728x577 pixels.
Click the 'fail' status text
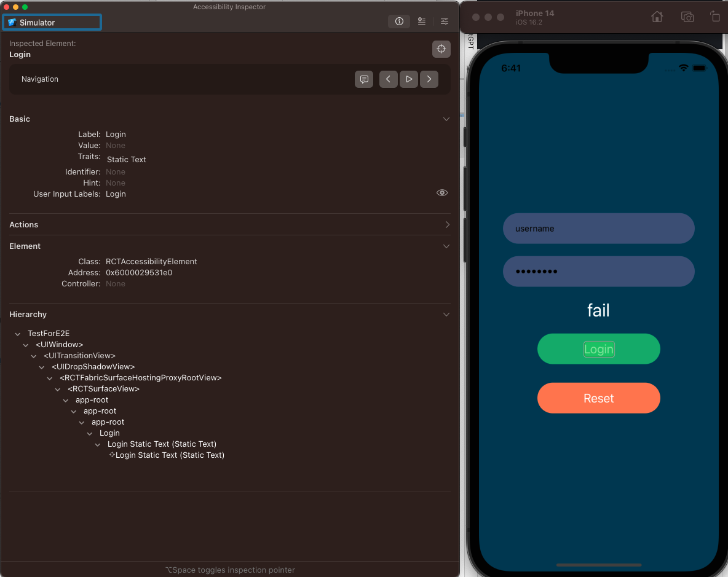tap(598, 310)
